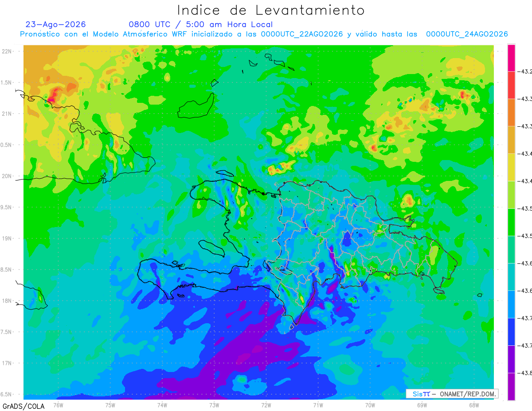Pick the orange swatch in the color legend
The width and height of the screenshot is (532, 411).
tap(511, 113)
